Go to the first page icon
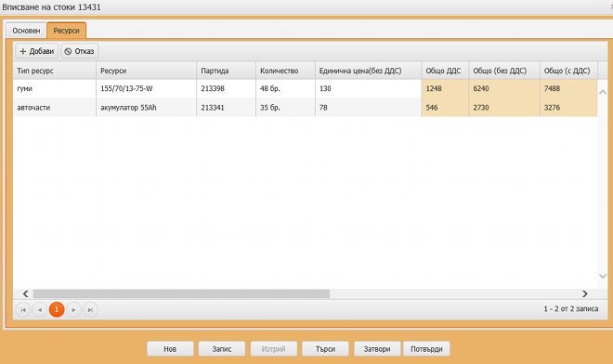Image resolution: width=613 pixels, height=364 pixels. tap(23, 310)
